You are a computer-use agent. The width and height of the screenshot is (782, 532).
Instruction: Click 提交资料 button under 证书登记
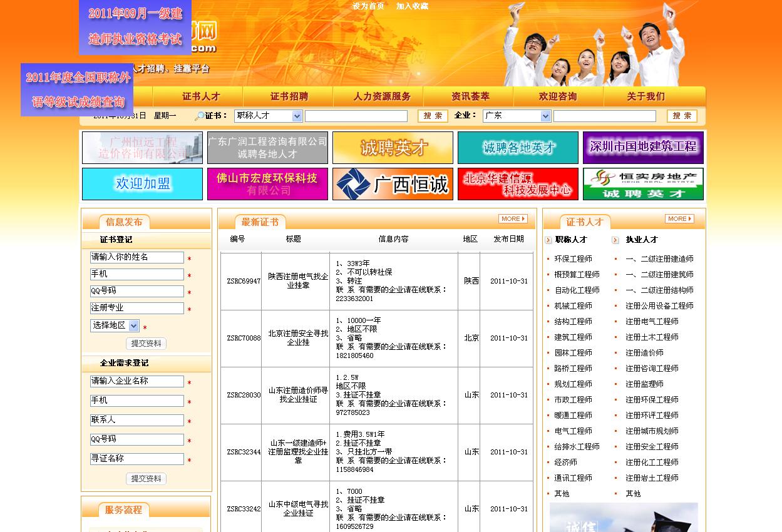tap(146, 344)
